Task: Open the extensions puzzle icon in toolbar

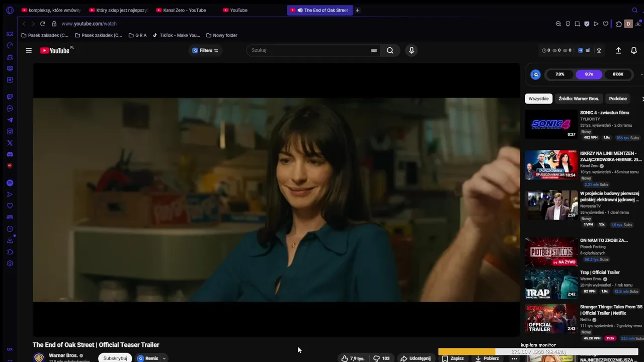Action: [x=619, y=24]
